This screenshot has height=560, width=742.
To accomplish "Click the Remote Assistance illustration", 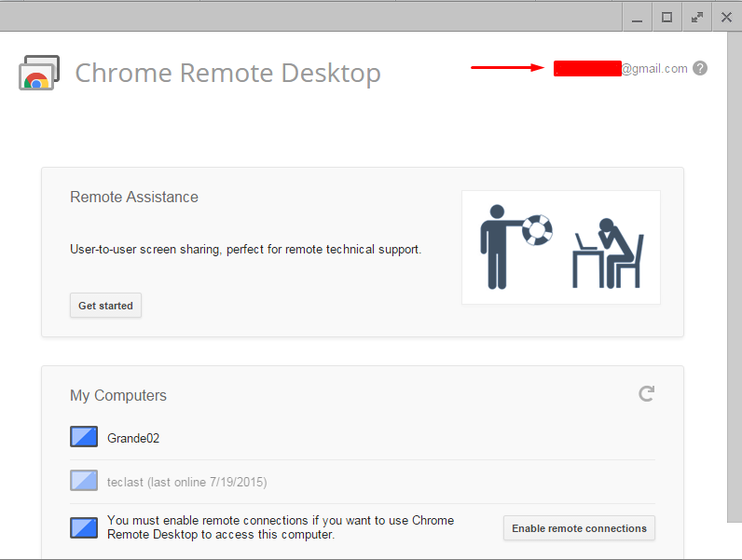I will point(561,247).
